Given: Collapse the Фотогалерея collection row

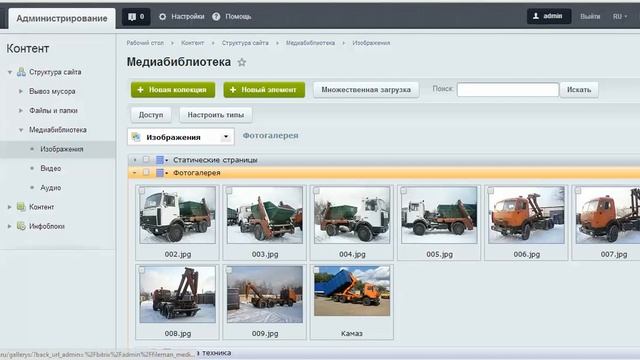Looking at the screenshot, I should pyautogui.click(x=135, y=173).
